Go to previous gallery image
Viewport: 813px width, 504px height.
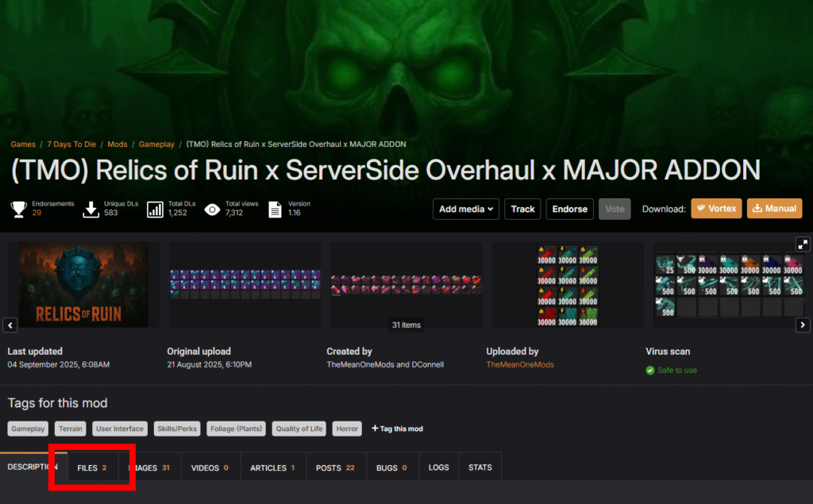coord(10,325)
